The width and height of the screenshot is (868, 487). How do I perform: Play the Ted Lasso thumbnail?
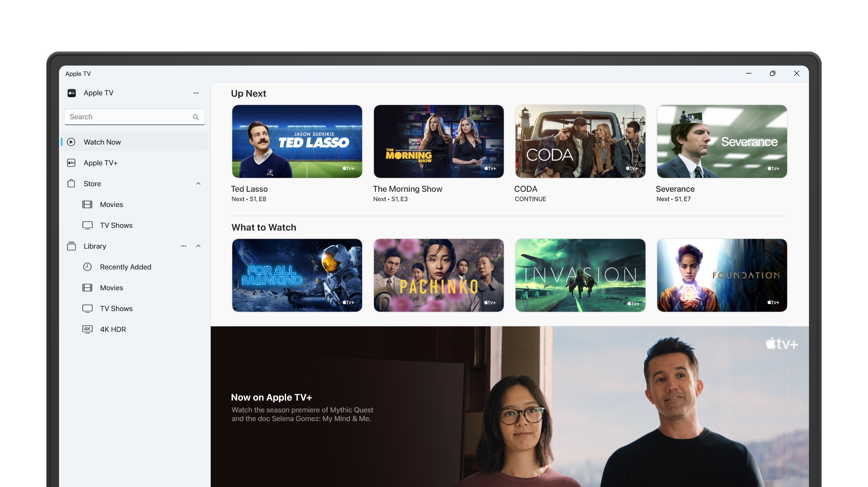coord(297,142)
